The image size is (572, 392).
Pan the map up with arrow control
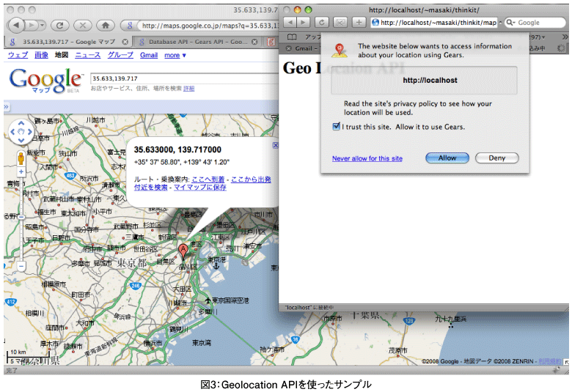coord(21,123)
